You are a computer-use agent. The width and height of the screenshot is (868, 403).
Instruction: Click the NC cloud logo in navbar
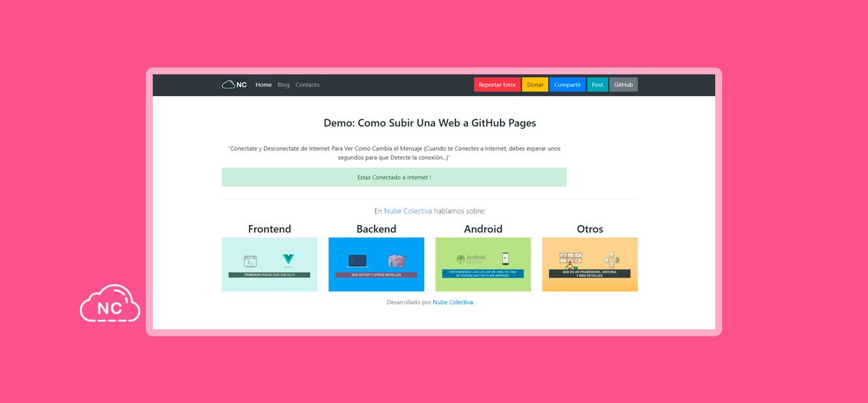[234, 85]
